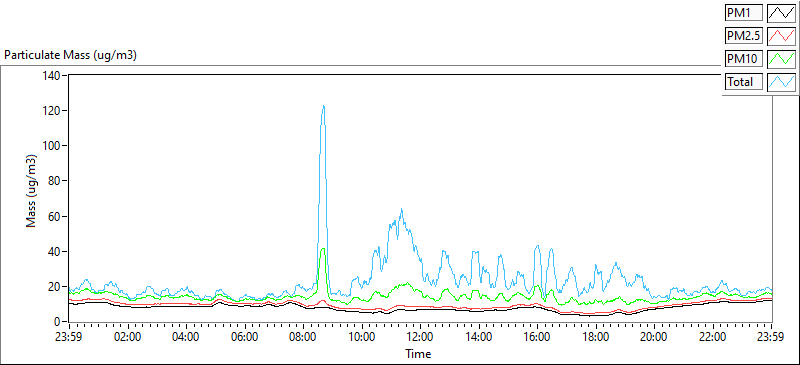Viewport: 800px width, 365px height.
Task: Click the 80 y-axis tick value
Action: click(x=55, y=181)
